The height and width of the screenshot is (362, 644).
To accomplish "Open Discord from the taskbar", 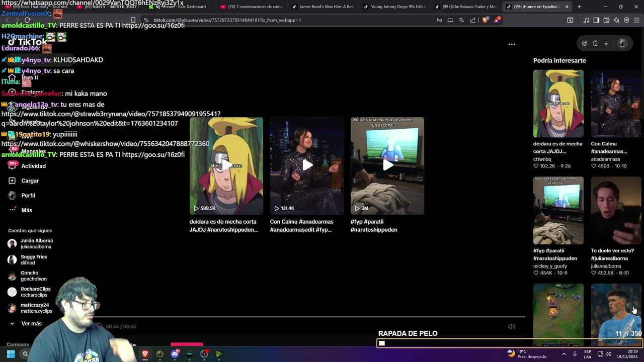I will (x=175, y=354).
